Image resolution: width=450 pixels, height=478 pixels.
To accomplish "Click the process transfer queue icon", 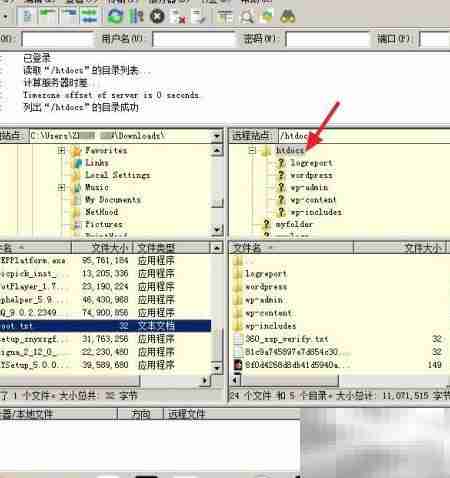I will 136,16.
